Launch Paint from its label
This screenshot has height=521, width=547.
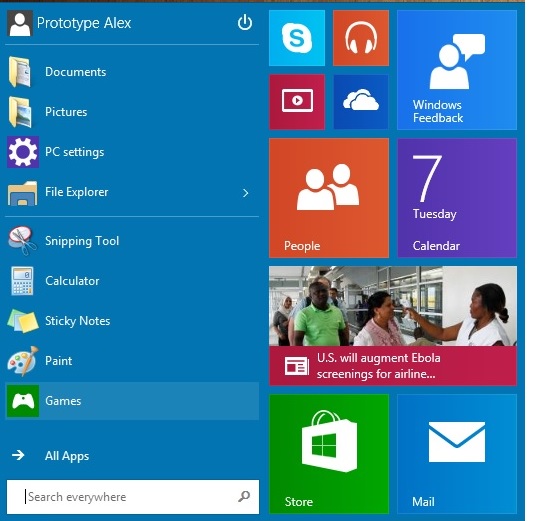[x=59, y=361]
